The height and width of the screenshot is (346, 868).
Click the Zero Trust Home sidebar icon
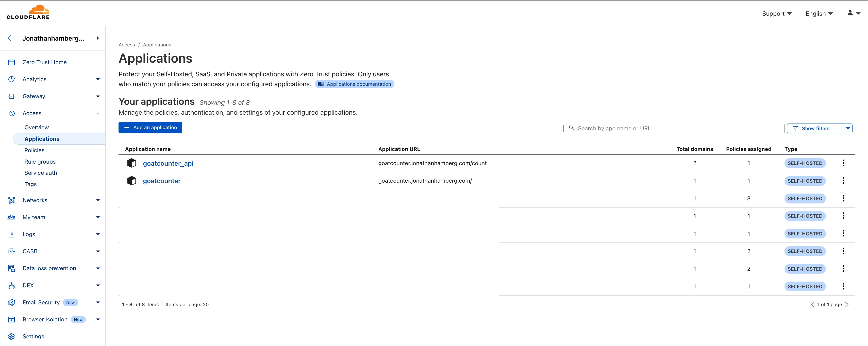click(x=11, y=62)
